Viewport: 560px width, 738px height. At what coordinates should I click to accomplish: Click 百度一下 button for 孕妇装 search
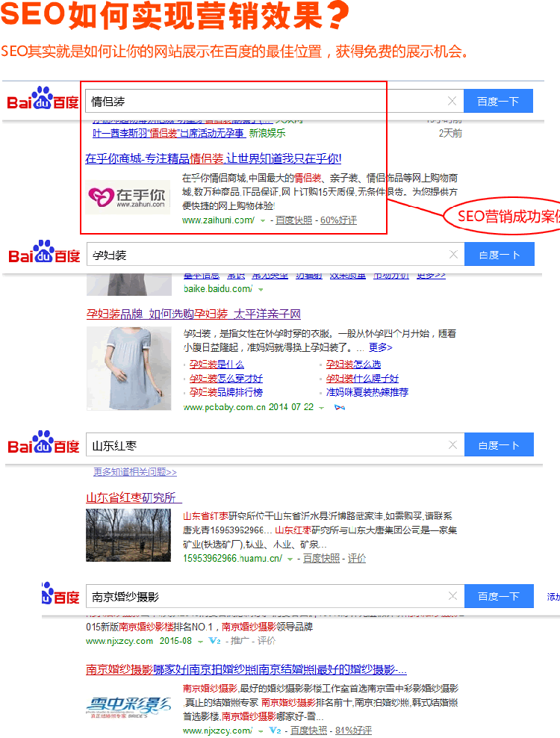click(500, 255)
